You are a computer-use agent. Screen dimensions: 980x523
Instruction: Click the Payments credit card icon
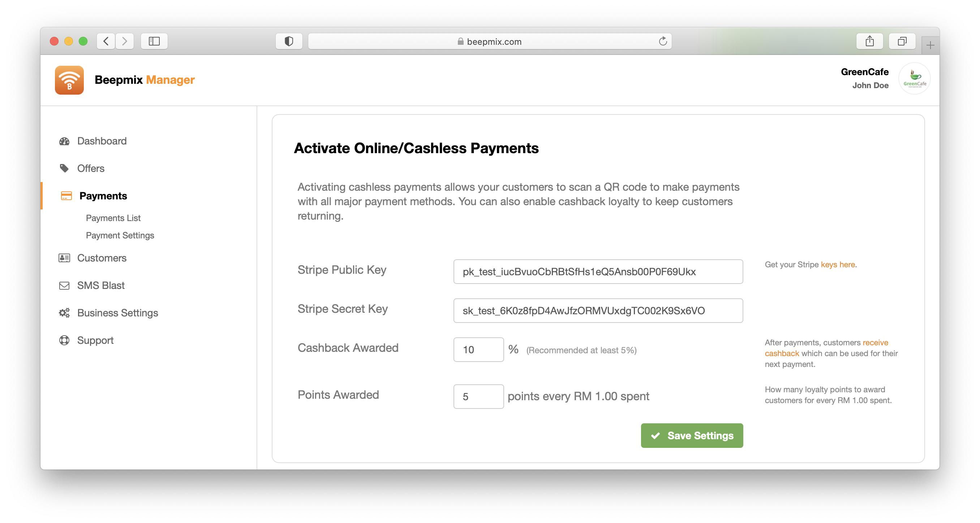(66, 196)
